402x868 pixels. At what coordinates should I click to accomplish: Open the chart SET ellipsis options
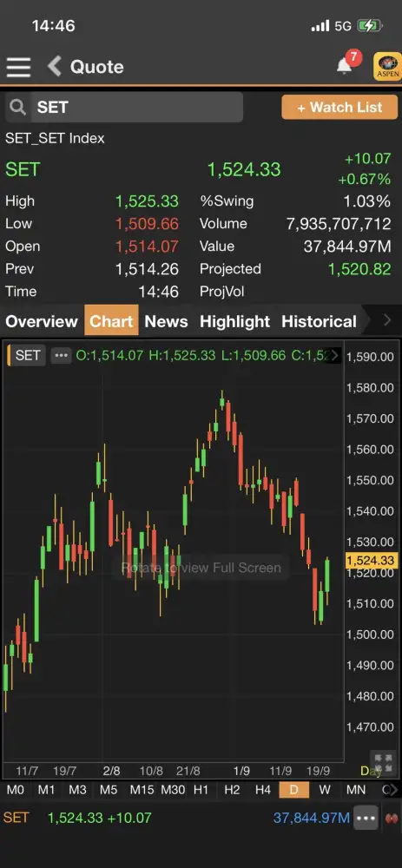click(x=61, y=355)
